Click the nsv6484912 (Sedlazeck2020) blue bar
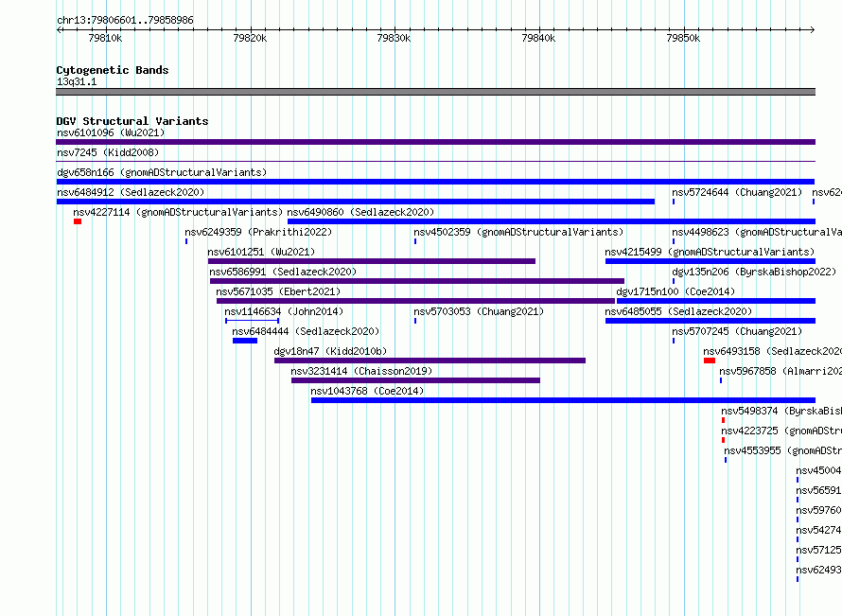Screen dimensions: 842x616 point(356,202)
